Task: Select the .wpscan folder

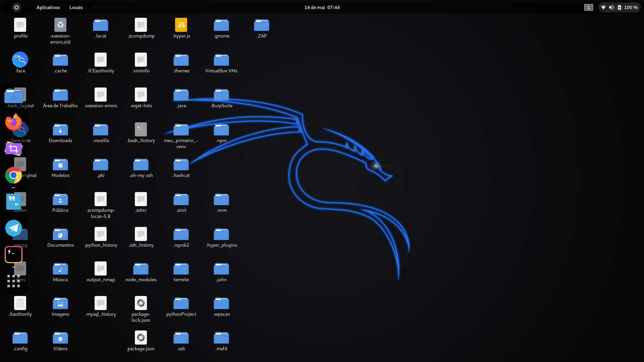Action: point(221,303)
